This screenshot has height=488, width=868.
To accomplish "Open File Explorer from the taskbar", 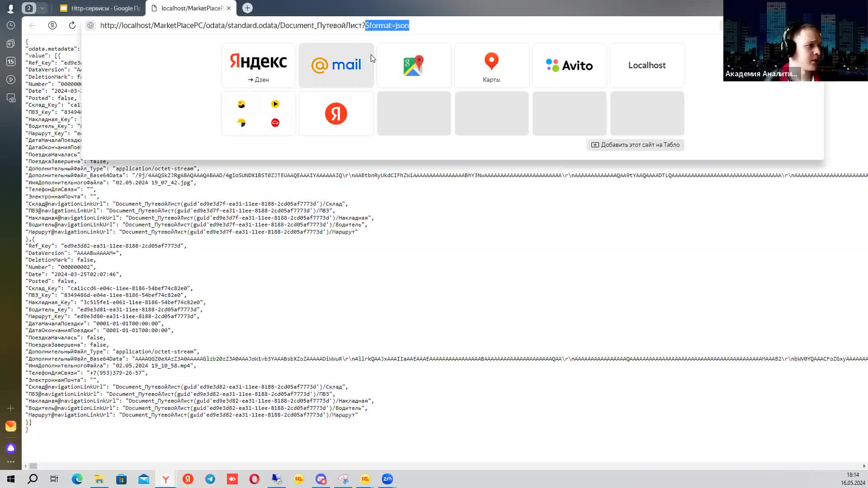I will point(99,479).
